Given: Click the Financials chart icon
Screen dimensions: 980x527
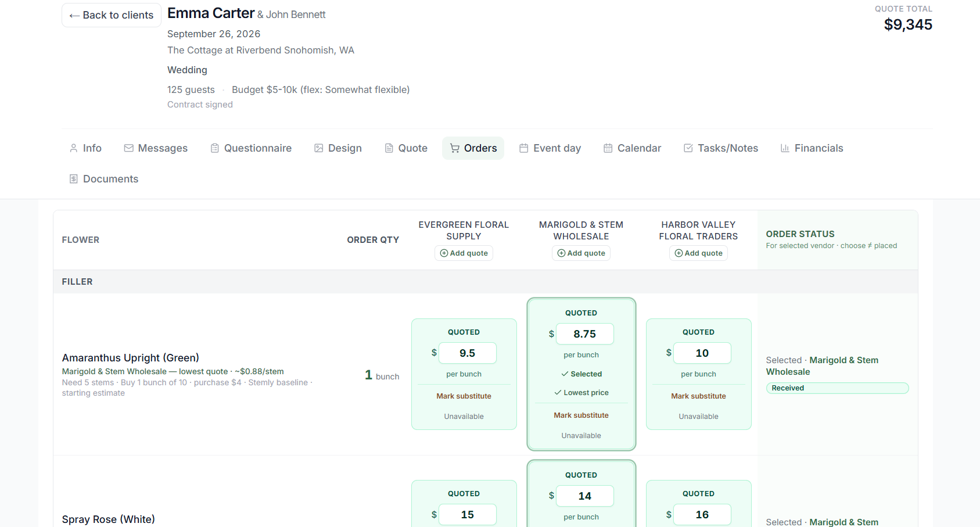Looking at the screenshot, I should (x=785, y=148).
